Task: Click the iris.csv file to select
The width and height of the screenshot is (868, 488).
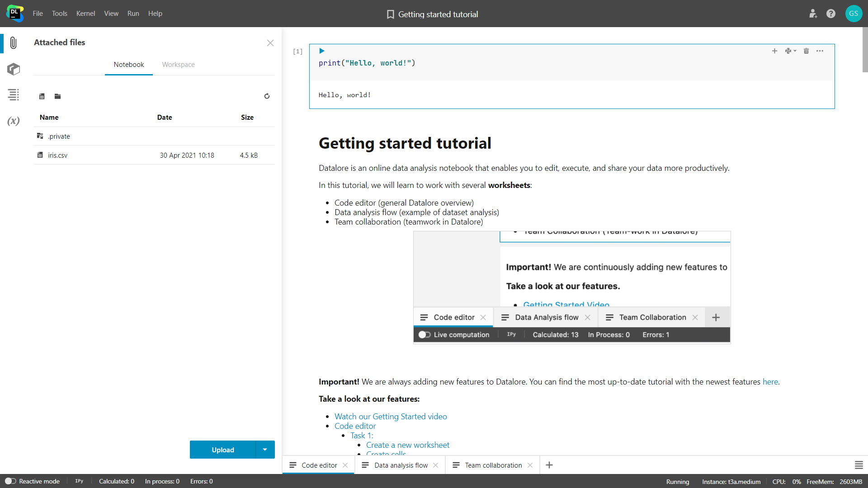Action: click(x=58, y=155)
